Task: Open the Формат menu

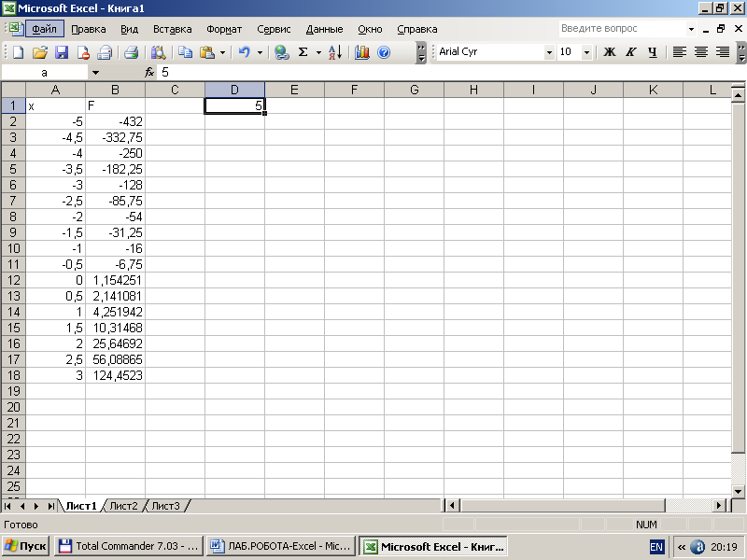Action: coord(224,29)
